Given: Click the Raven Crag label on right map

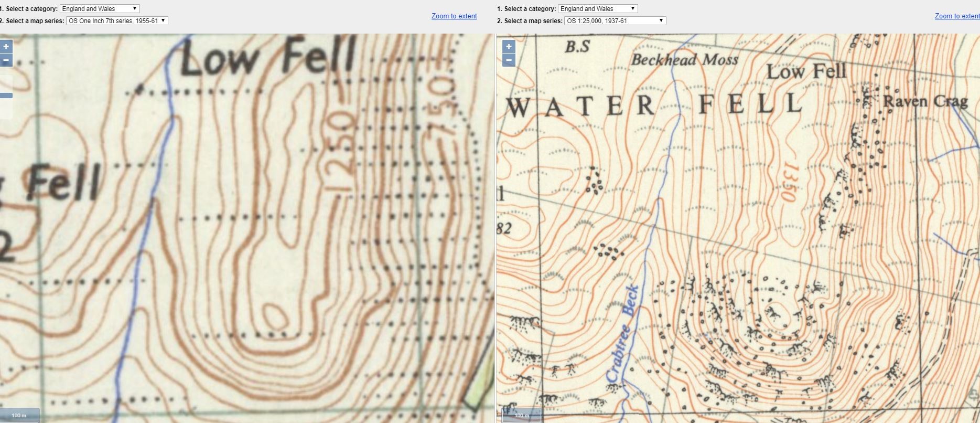Looking at the screenshot, I should [x=925, y=101].
